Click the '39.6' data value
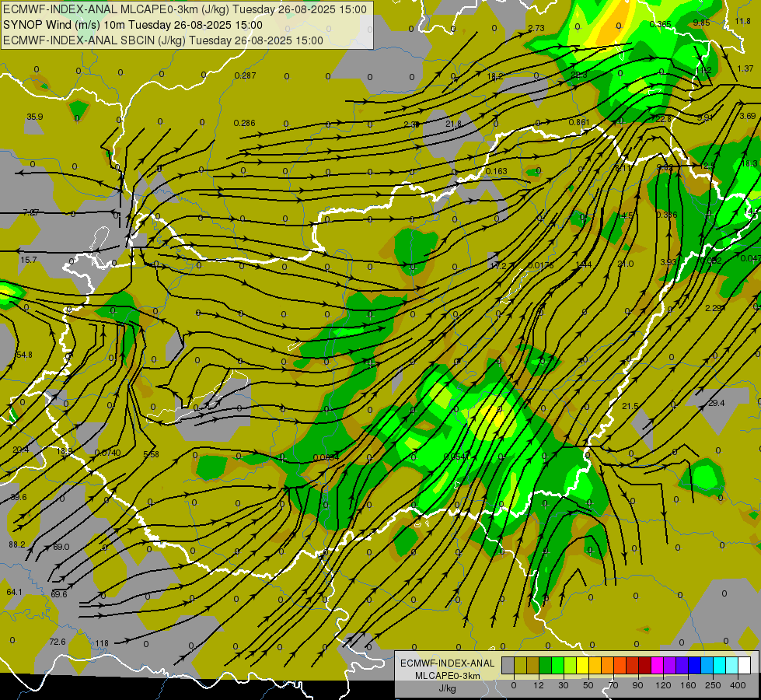This screenshot has width=761, height=700. [19, 497]
